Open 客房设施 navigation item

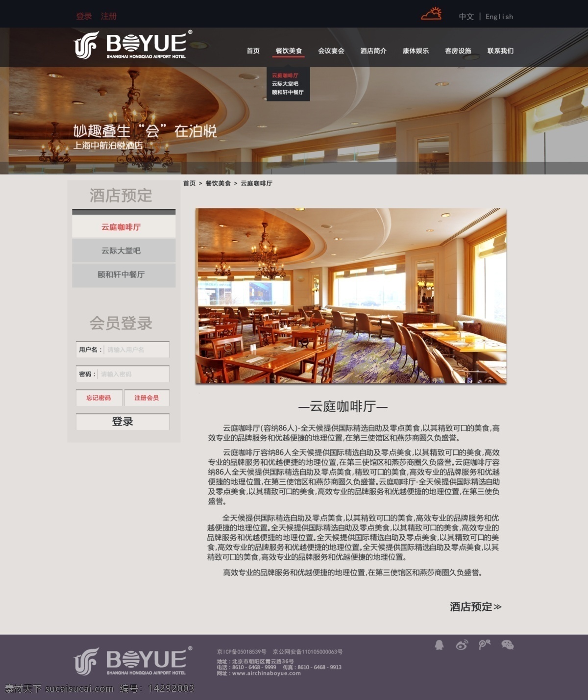coord(458,50)
